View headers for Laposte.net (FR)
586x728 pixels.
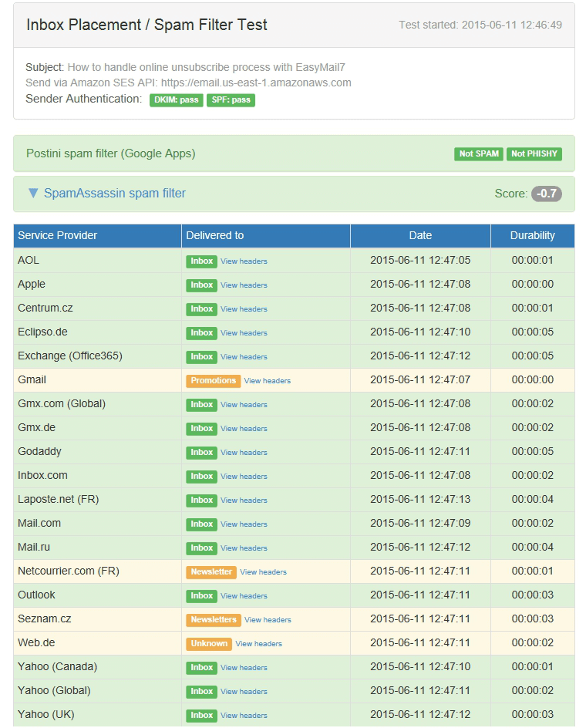[x=244, y=501]
